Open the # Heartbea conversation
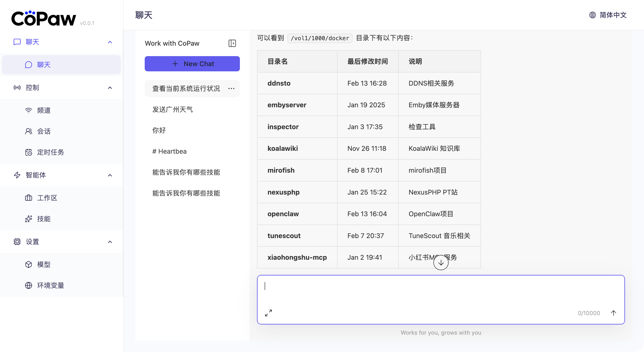644x352 pixels. 169,151
